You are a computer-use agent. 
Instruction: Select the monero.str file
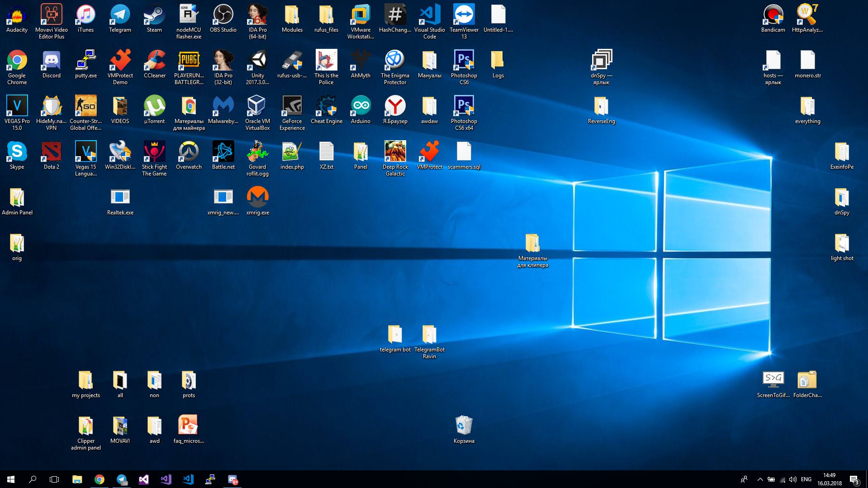(x=807, y=65)
